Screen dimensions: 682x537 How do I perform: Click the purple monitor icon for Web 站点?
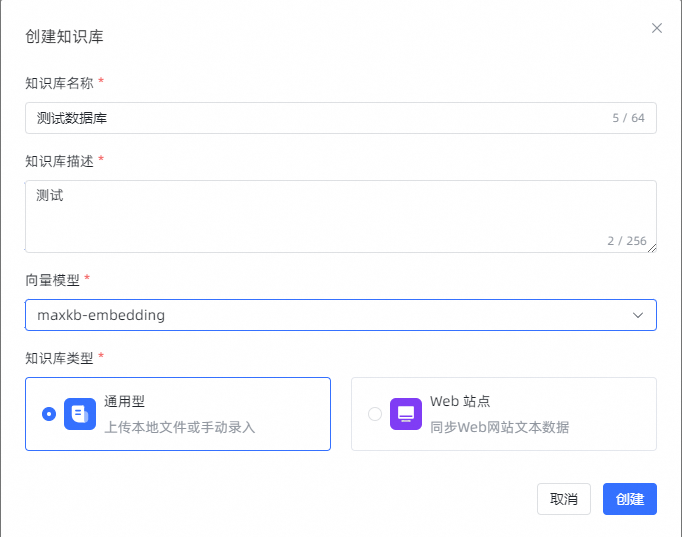click(x=406, y=414)
